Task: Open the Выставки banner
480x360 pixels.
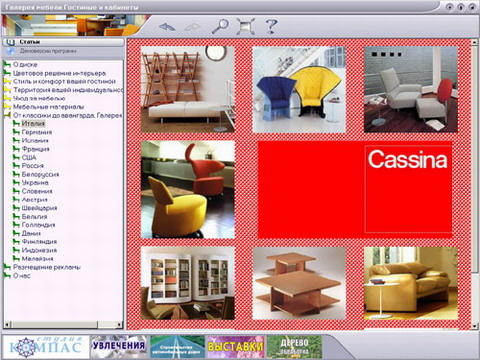Action: click(x=236, y=347)
